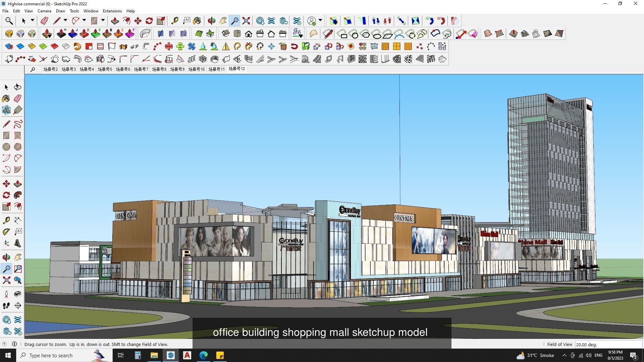
Task: Open the weather widget showing 31°C Smoke
Action: click(535, 355)
